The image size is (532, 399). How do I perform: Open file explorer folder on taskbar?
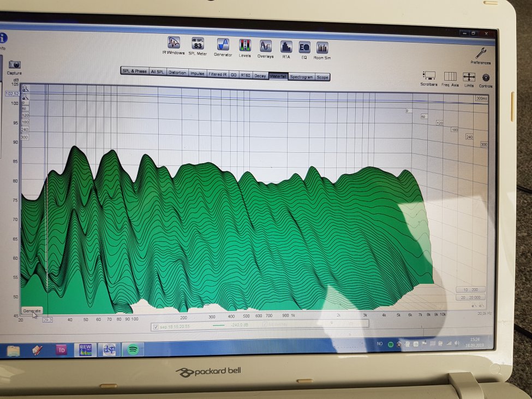point(13,351)
